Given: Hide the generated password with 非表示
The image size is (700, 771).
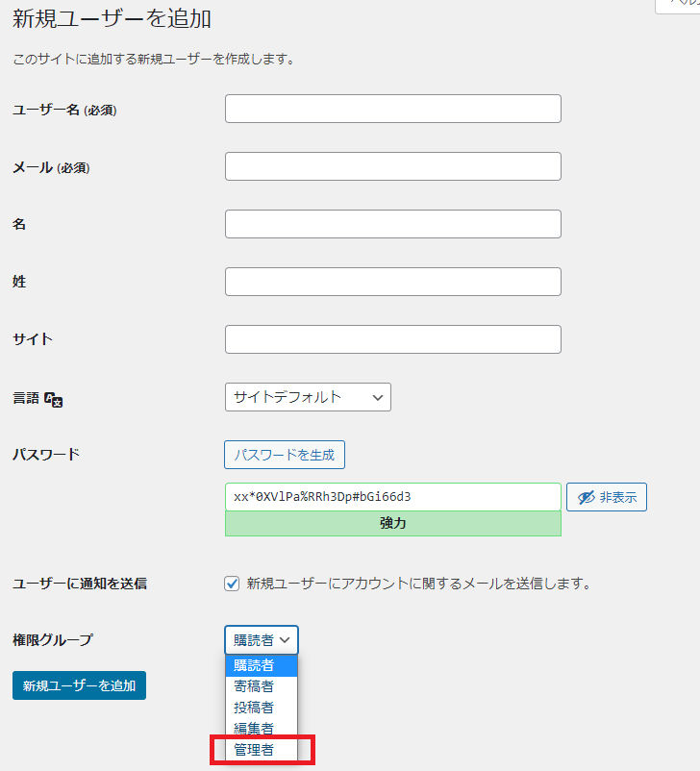Looking at the screenshot, I should pyautogui.click(x=607, y=497).
